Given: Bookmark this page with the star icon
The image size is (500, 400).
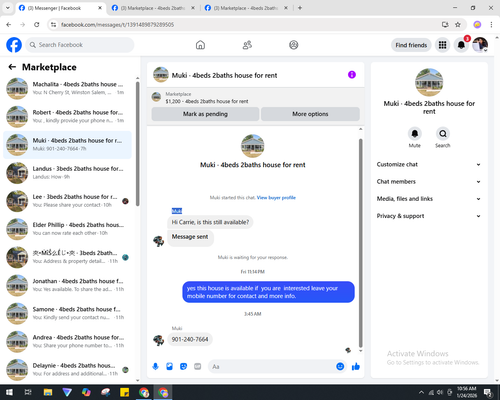Looking at the screenshot, I should click(458, 25).
